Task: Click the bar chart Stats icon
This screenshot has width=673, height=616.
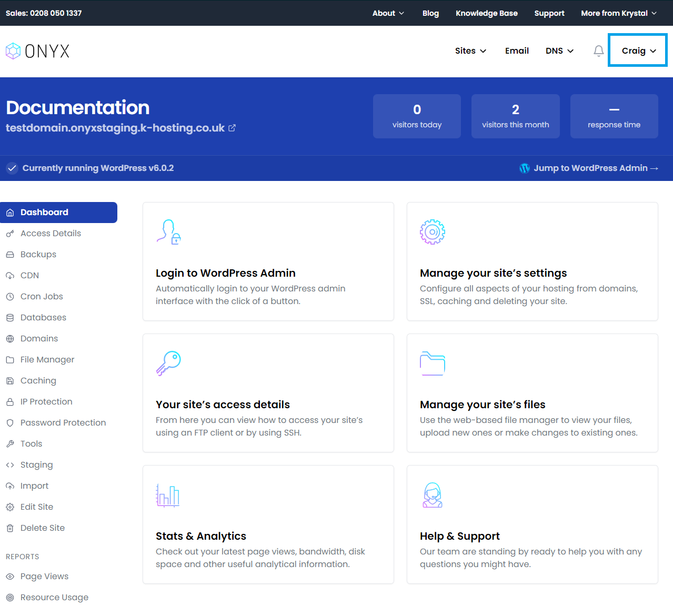Action: click(168, 495)
